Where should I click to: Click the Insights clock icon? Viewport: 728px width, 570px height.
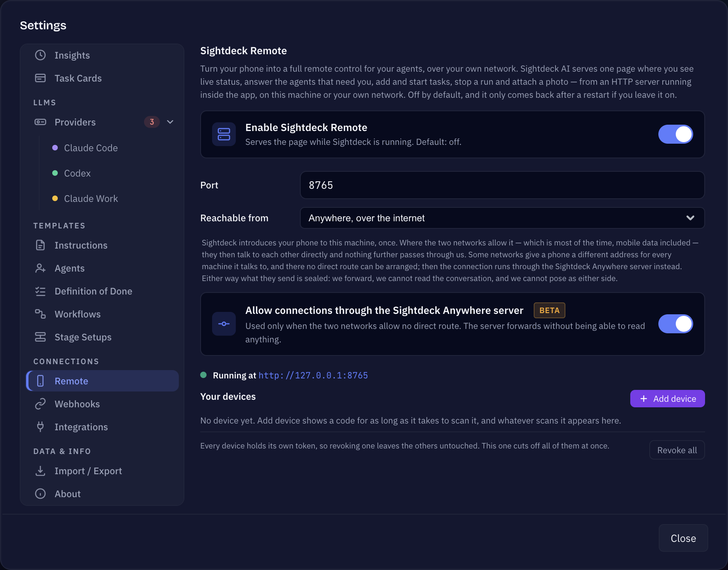40,55
